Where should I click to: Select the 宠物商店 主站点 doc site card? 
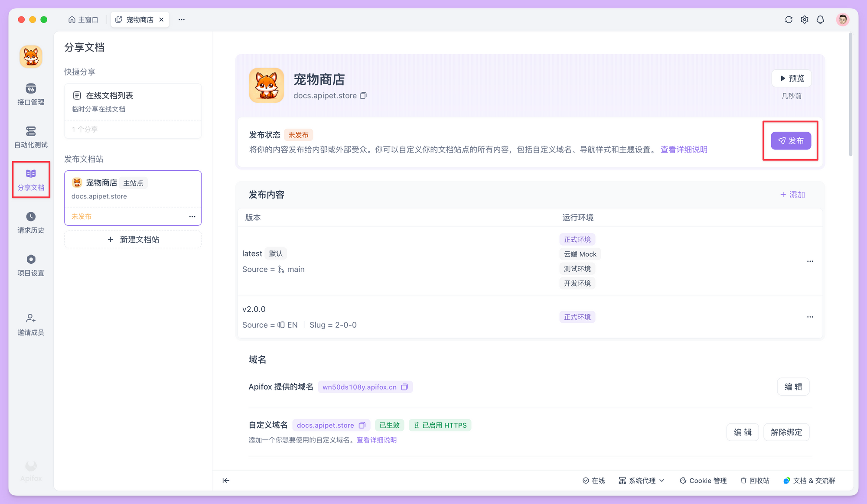click(x=133, y=198)
